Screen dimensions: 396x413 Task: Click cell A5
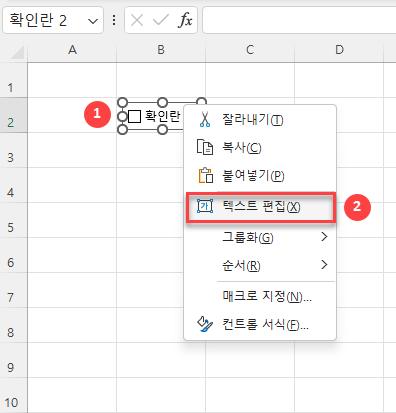(x=72, y=220)
